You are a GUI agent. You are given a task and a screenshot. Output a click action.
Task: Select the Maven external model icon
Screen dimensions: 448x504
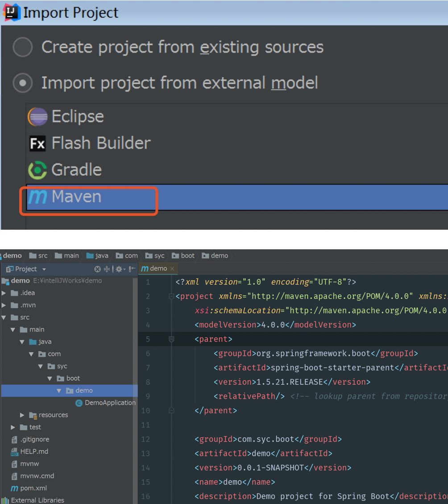(x=37, y=197)
